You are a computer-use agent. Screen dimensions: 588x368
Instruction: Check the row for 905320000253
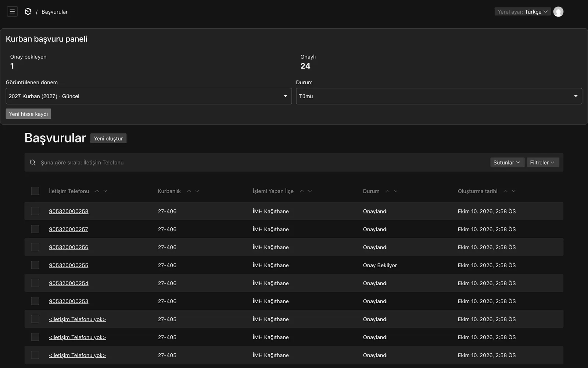coord(35,301)
